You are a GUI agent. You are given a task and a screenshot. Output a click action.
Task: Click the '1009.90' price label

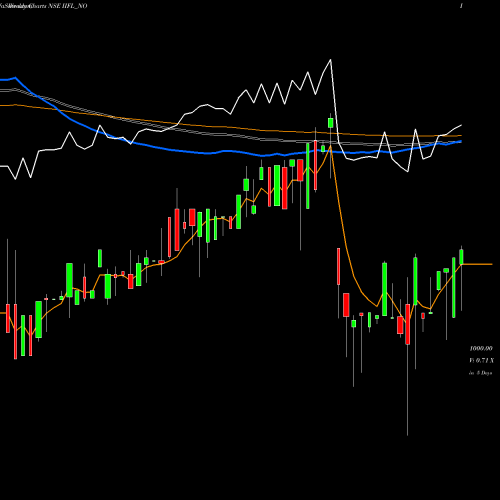pos(481,348)
